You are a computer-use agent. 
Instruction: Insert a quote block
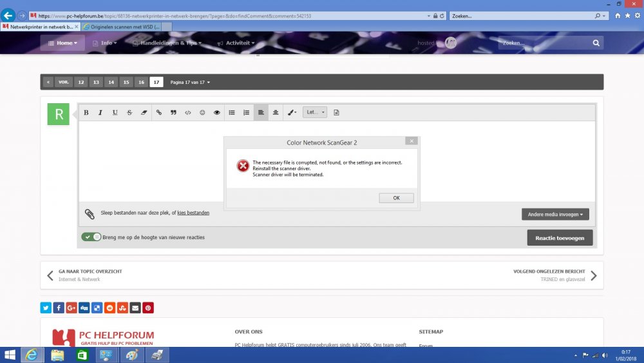tap(173, 113)
